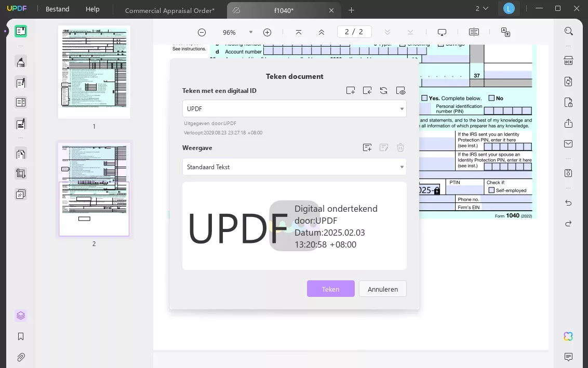Cancel with the Annuleren button
The height and width of the screenshot is (368, 588).
[382, 289]
